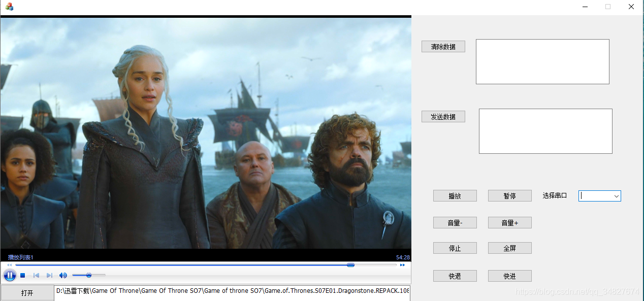Click the 打开 open file button
644x301 pixels.
pyautogui.click(x=27, y=293)
